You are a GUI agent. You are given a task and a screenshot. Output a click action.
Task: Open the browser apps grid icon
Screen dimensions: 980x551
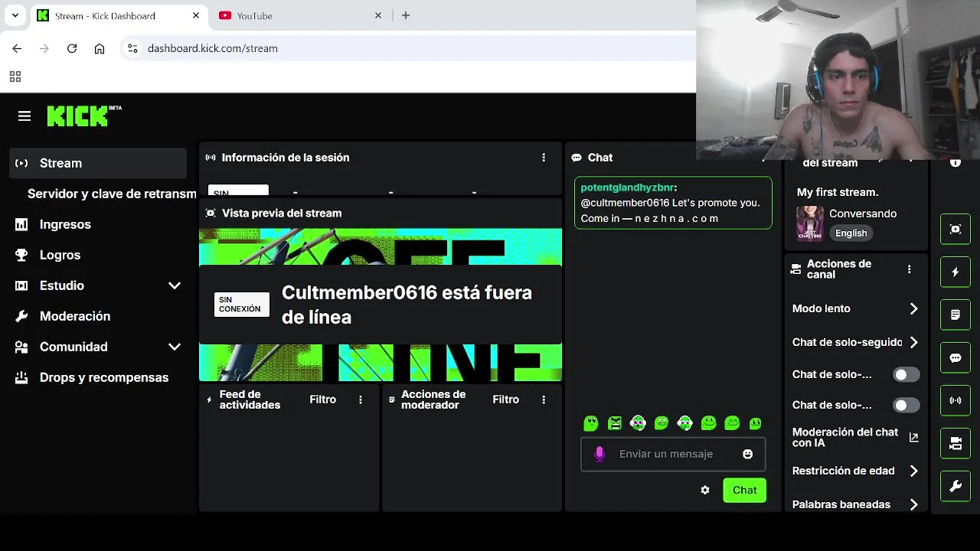(15, 77)
